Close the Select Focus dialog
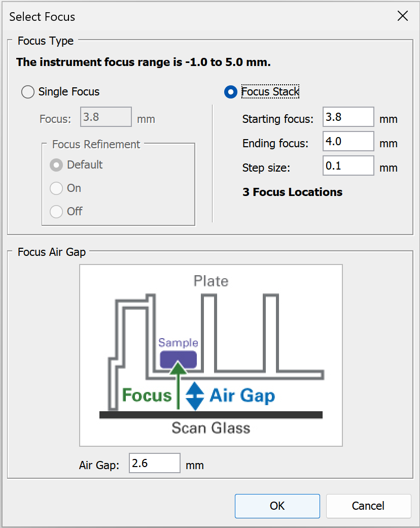The height and width of the screenshot is (528, 420). tap(403, 16)
